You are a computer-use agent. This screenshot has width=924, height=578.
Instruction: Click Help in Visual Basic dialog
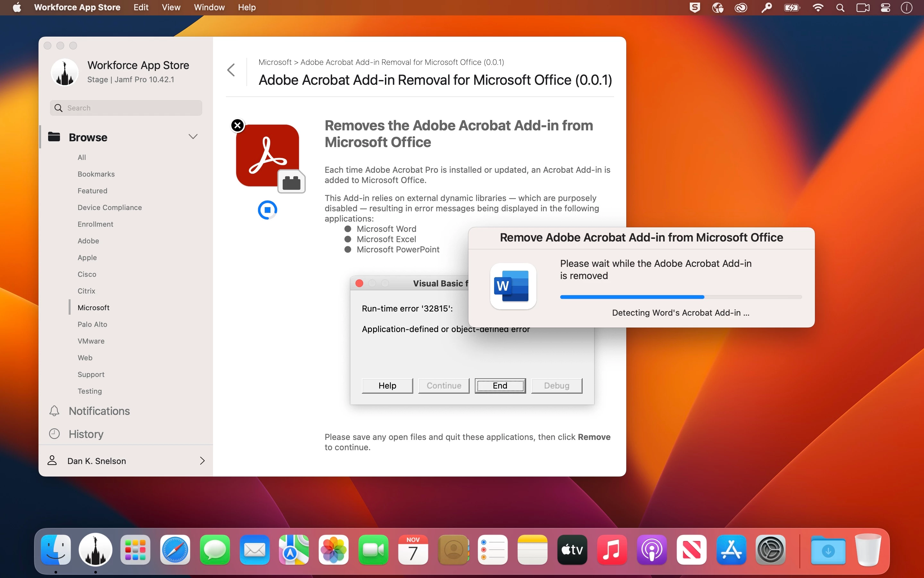[x=387, y=386]
